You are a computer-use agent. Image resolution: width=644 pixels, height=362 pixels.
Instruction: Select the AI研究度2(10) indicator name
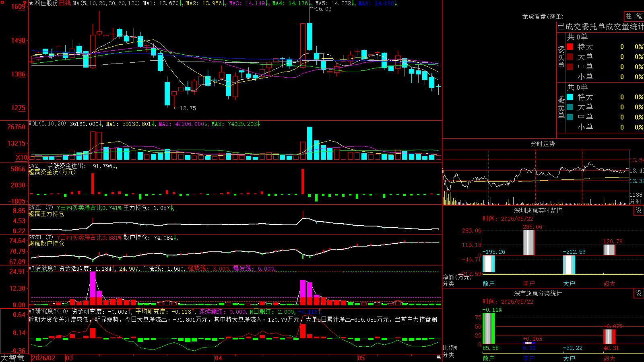48,311
